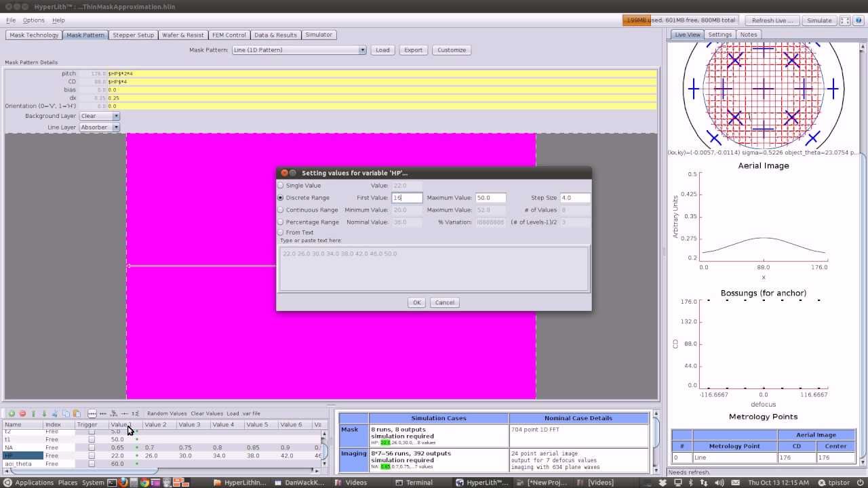
Task: Open the blue info icon at top right
Action: pos(858,20)
